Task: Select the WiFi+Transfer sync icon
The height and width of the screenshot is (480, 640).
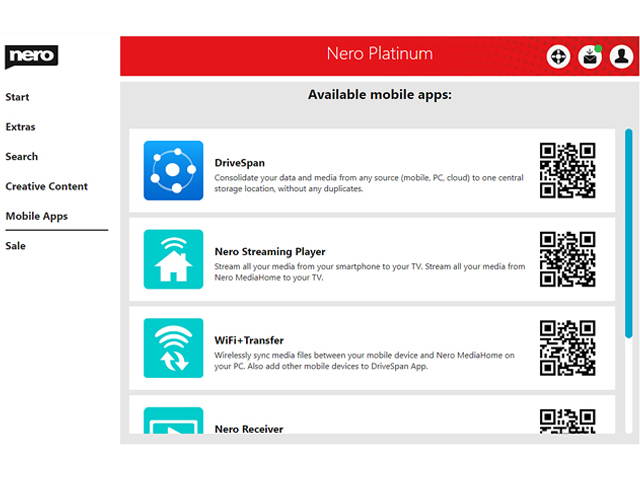Action: (173, 348)
